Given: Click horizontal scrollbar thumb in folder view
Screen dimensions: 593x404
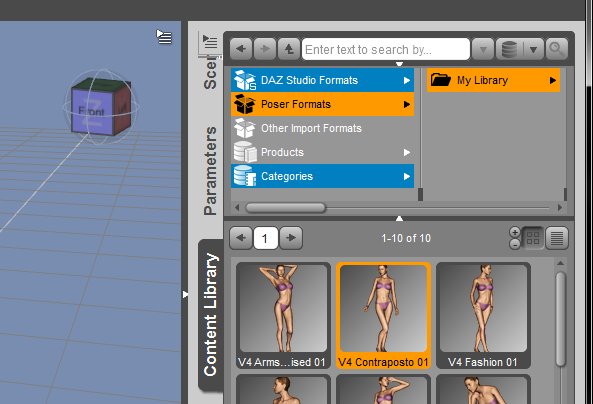Looking at the screenshot, I should click(286, 207).
